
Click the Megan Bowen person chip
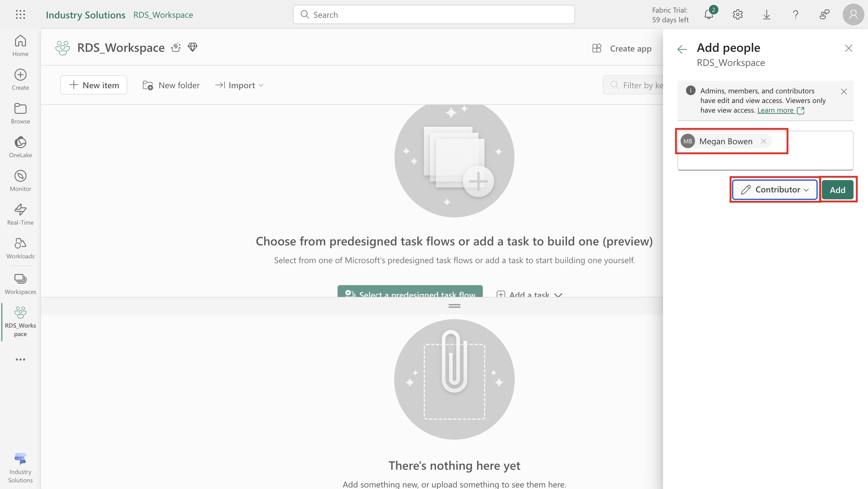coord(725,141)
